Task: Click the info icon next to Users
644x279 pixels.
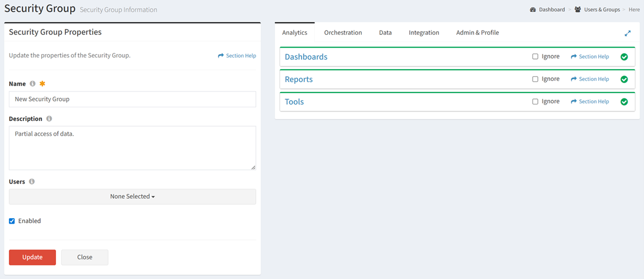Action: click(x=32, y=182)
